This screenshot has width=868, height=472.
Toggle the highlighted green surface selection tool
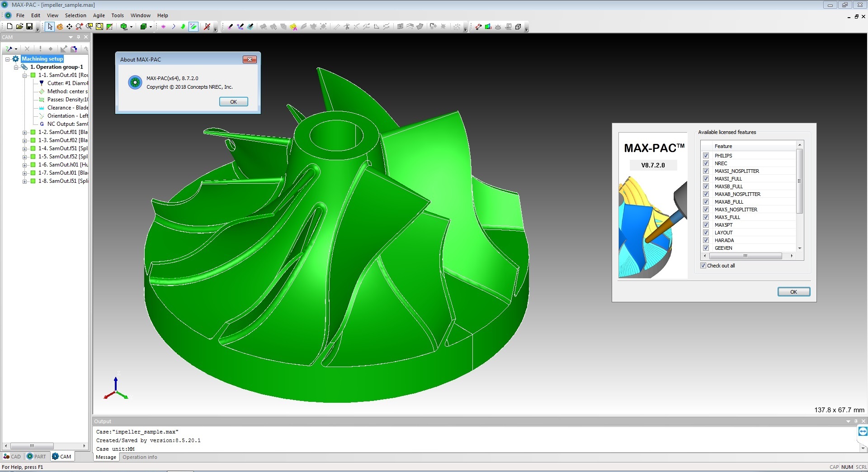pos(193,27)
